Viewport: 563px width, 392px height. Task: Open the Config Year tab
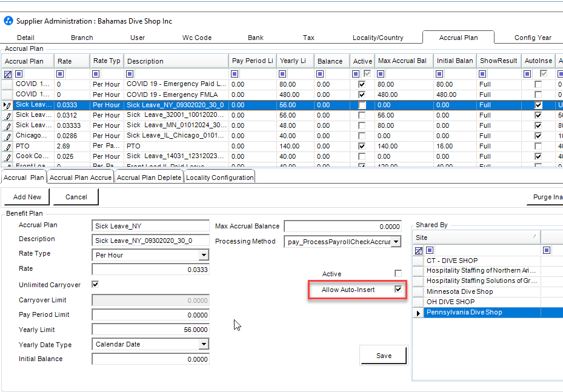(533, 38)
